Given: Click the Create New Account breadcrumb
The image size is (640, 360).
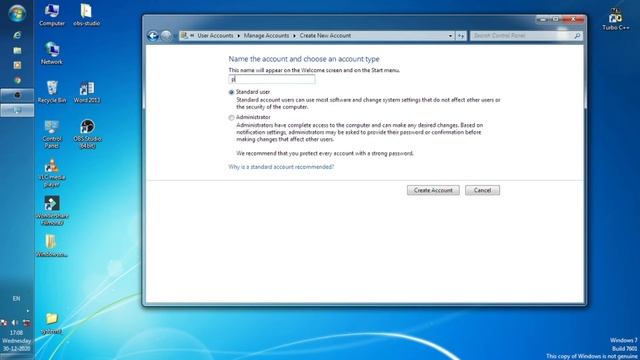Looking at the screenshot, I should tap(325, 36).
